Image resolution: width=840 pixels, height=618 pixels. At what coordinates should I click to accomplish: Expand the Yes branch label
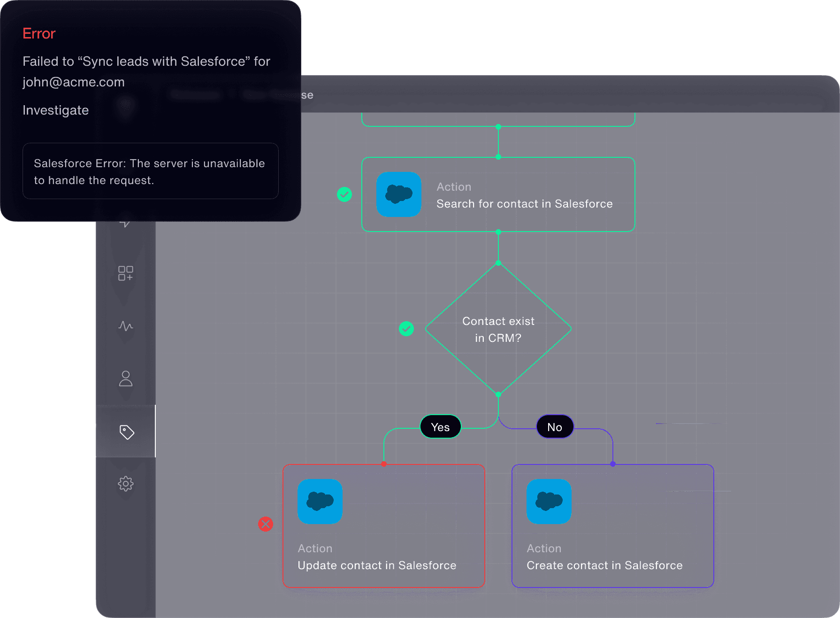(440, 427)
